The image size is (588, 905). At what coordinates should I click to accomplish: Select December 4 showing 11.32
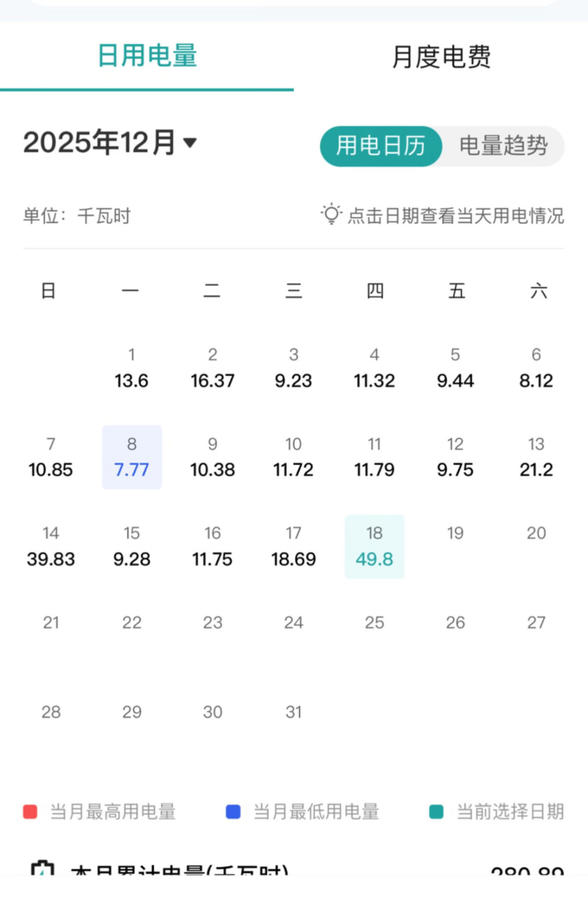coord(375,368)
